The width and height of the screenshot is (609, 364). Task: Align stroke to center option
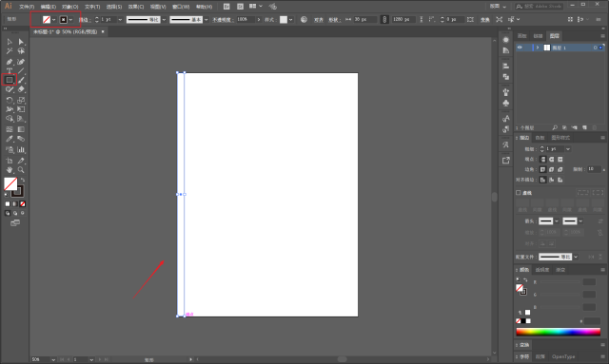click(543, 180)
